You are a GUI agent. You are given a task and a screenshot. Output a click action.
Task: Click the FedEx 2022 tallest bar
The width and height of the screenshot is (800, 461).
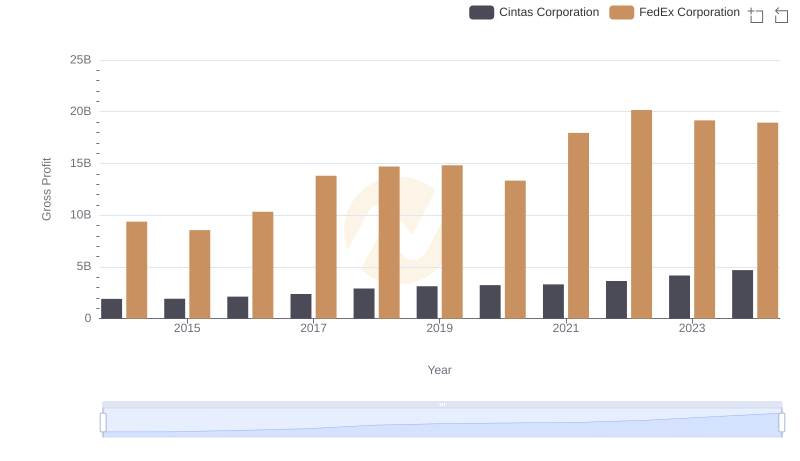(641, 214)
